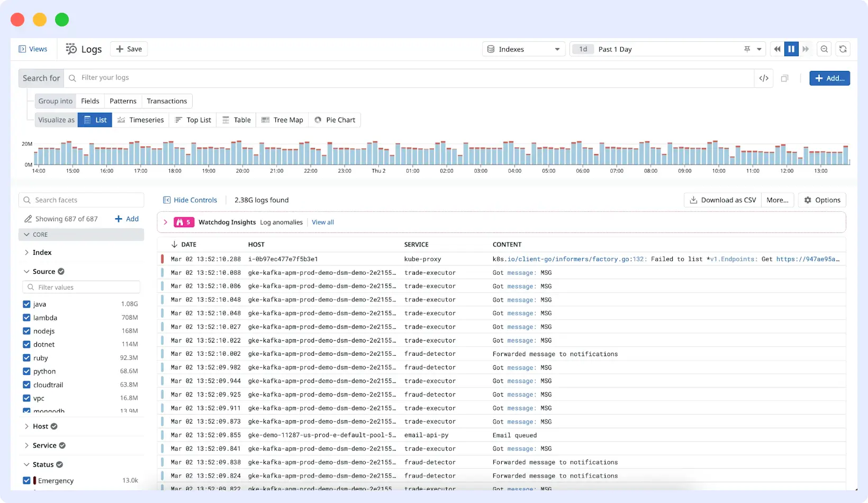Uncheck the java source facet
The width and height of the screenshot is (868, 503).
point(26,304)
